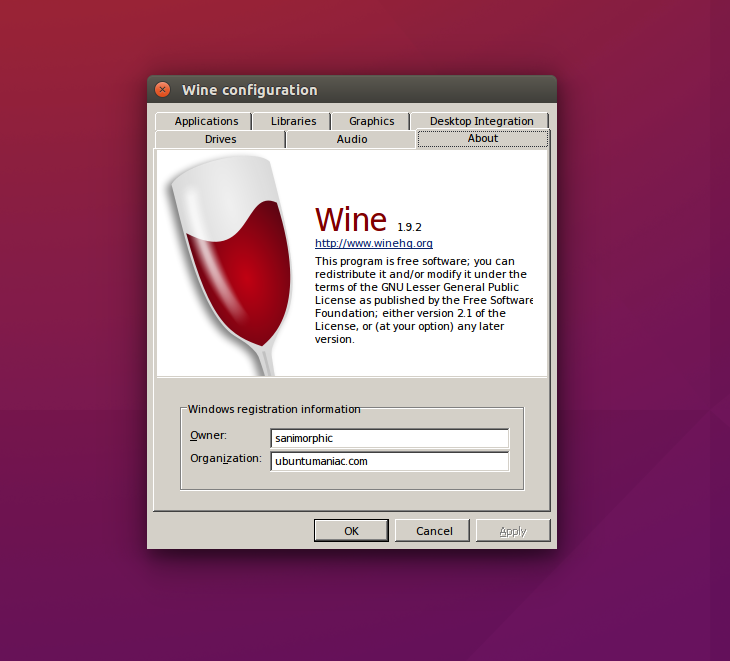Select the About tab
This screenshot has height=661, width=730.
pos(483,139)
